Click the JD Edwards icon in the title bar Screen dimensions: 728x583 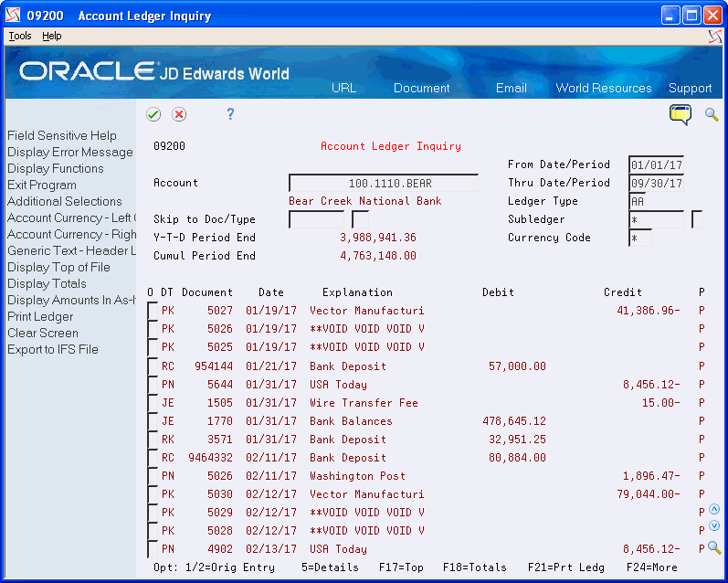(13, 16)
